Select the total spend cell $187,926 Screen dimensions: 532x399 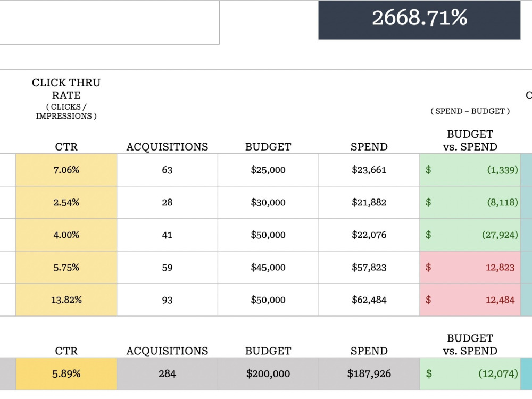click(x=369, y=374)
